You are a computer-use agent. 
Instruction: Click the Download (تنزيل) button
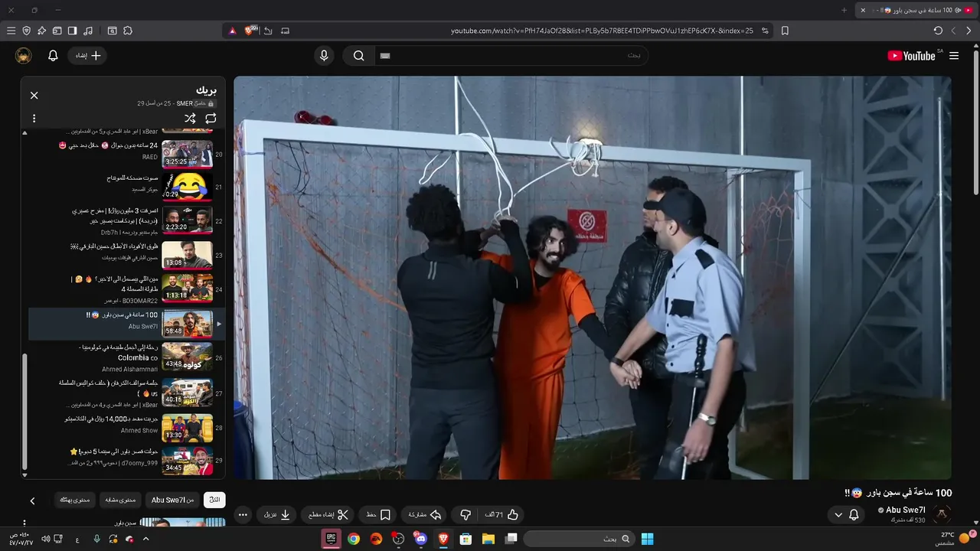[277, 515]
